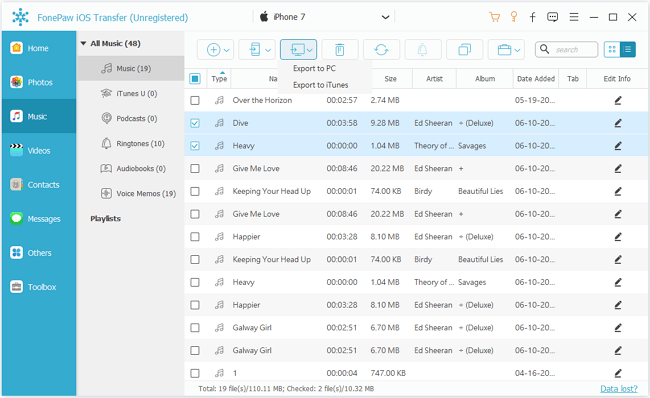This screenshot has width=650, height=398.
Task: Uncheck the checked Heavy song checkbox
Action: click(x=195, y=146)
